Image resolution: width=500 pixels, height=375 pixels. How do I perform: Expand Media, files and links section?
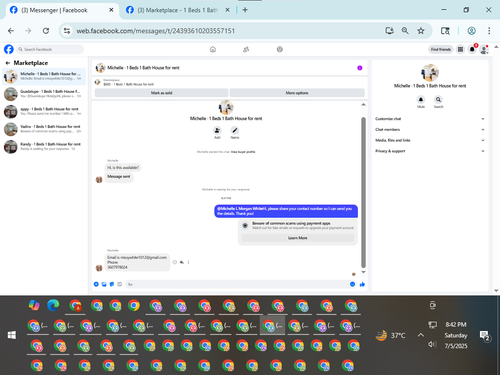429,140
